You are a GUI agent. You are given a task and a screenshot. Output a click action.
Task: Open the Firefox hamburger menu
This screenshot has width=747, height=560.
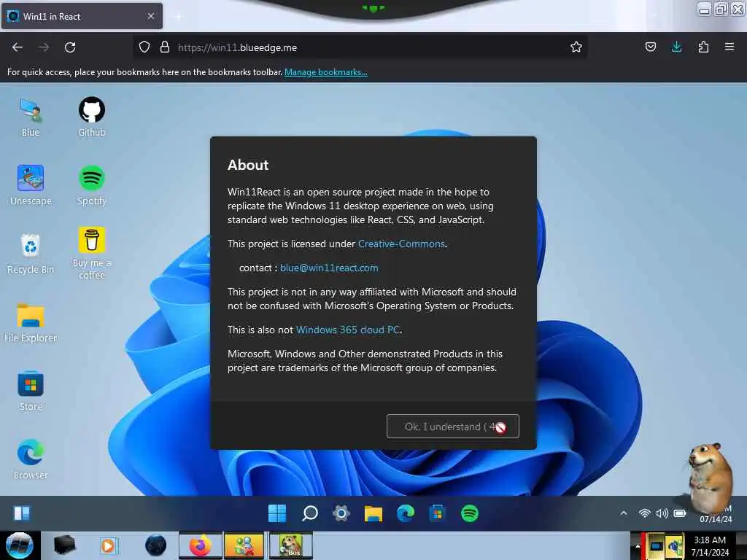[729, 47]
